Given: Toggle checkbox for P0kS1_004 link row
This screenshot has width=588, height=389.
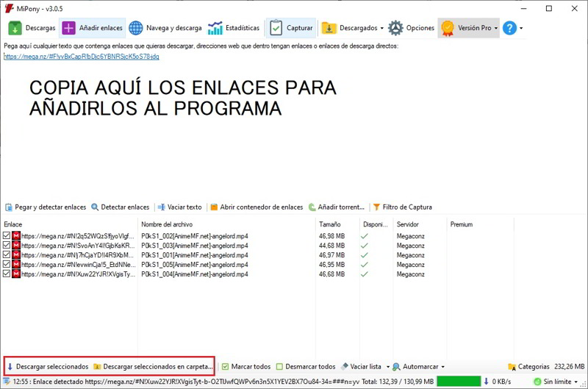Looking at the screenshot, I should click(7, 274).
